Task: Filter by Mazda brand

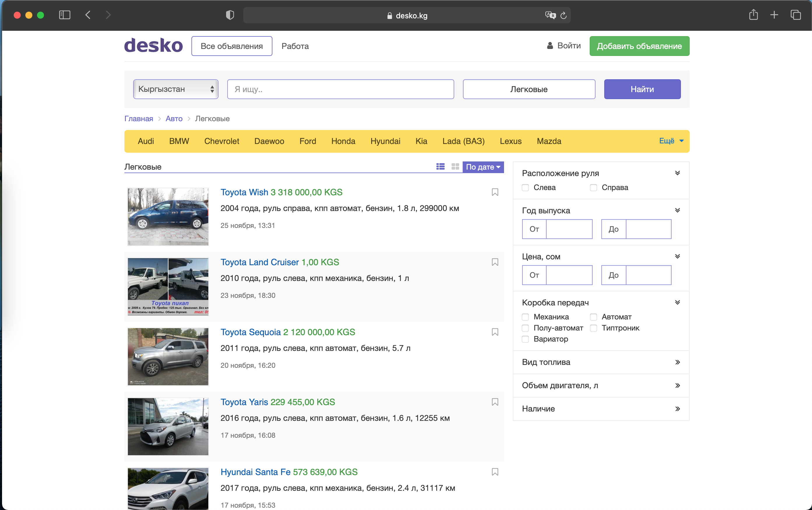Action: pyautogui.click(x=549, y=141)
